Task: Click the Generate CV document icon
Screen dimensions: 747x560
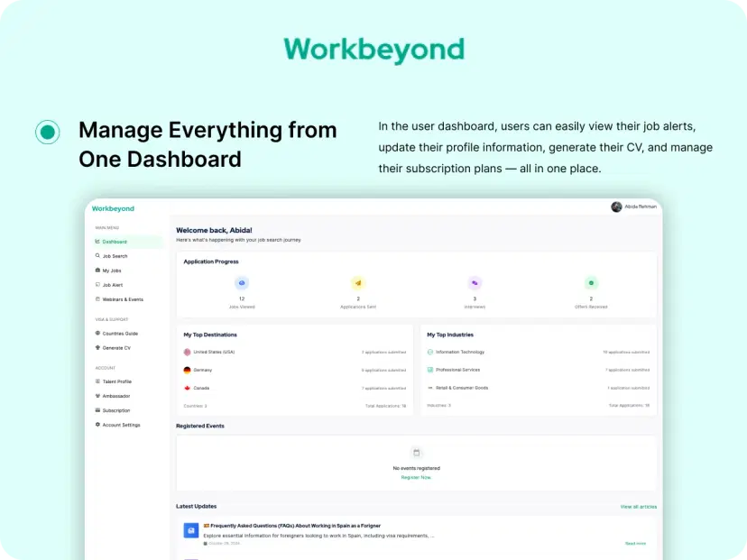Action: tap(97, 346)
